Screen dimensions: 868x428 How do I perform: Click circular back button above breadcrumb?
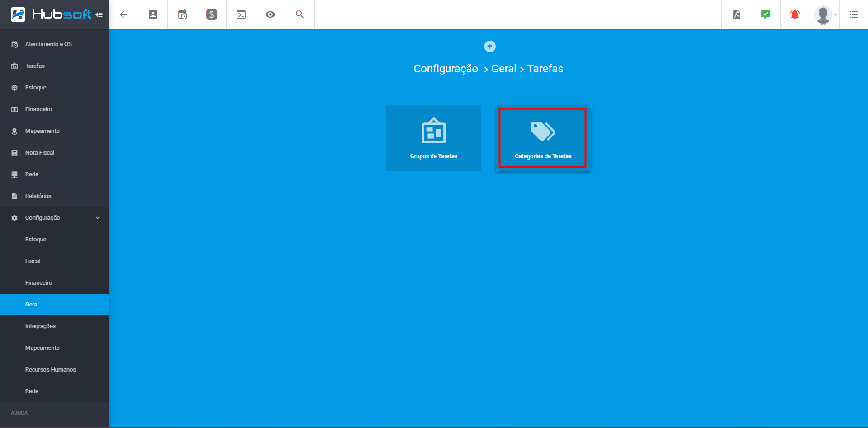pos(489,47)
